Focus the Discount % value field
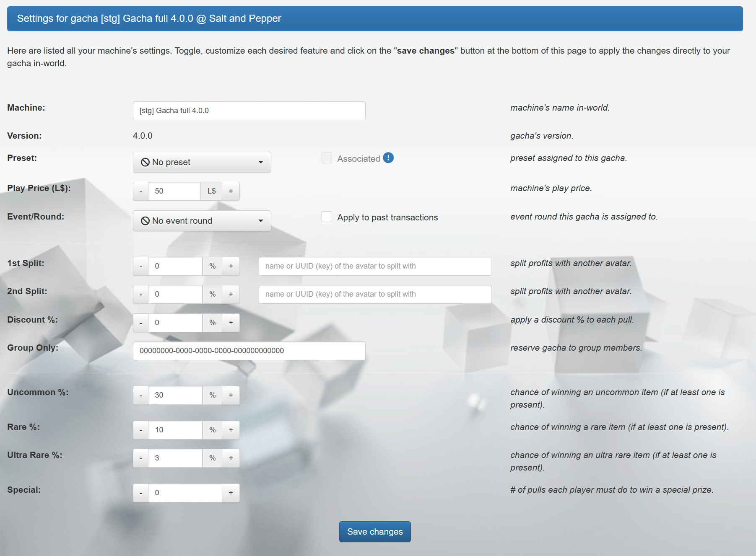 point(175,323)
